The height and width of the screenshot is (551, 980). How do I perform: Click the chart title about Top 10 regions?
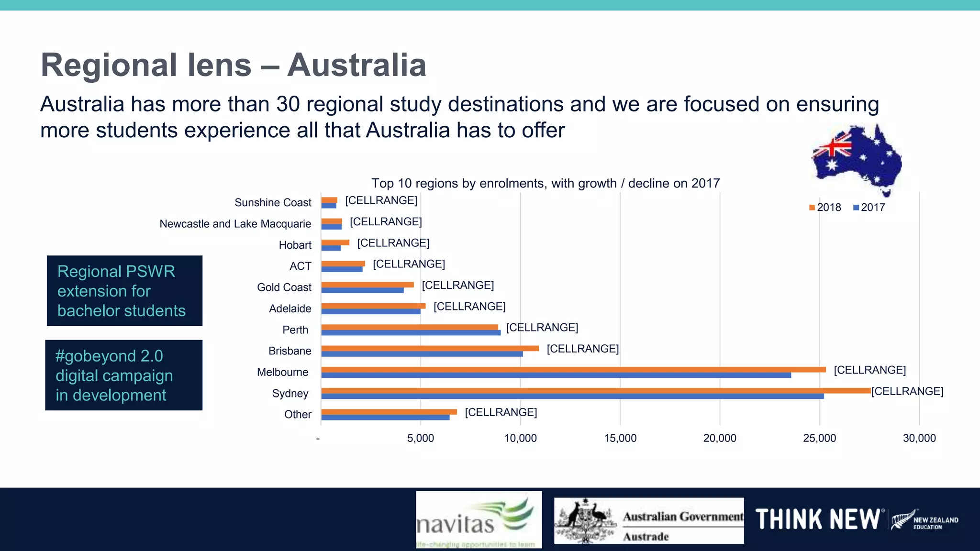click(x=545, y=183)
